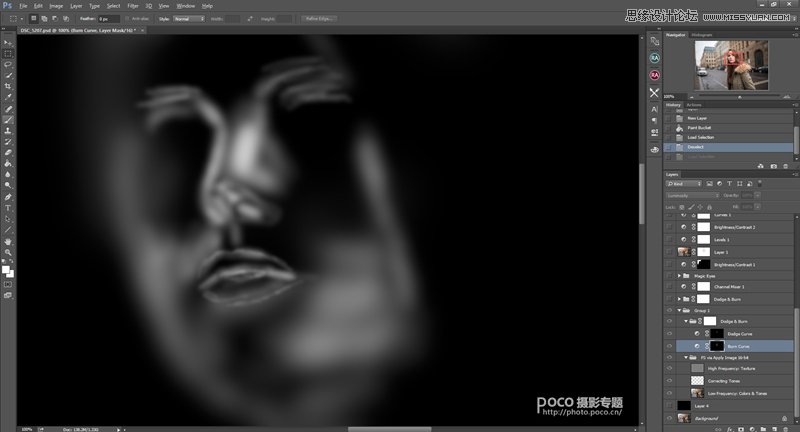
Task: Toggle visibility of the Layer 4 layer
Action: 671,405
